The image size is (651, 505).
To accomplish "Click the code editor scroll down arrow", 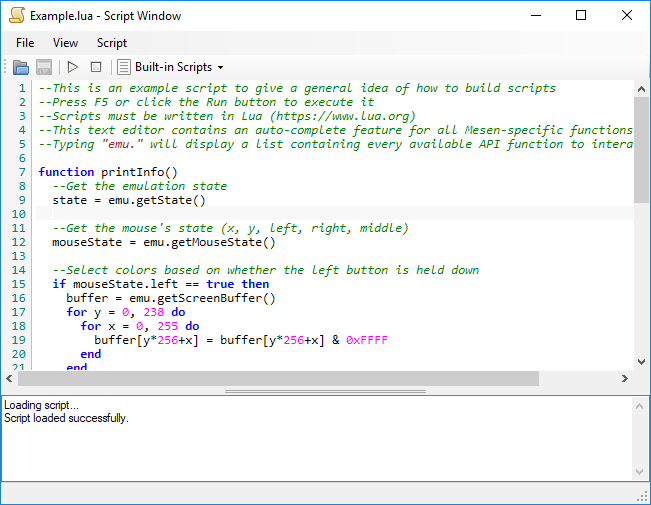I will point(641,362).
